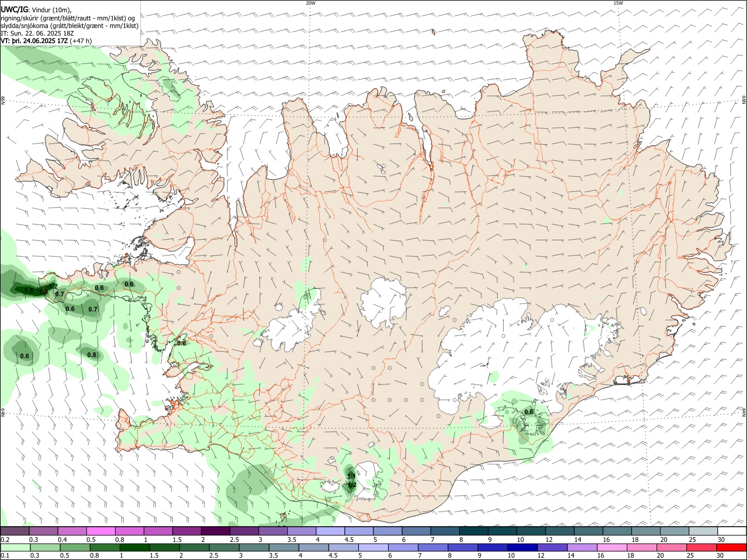The width and height of the screenshot is (747, 560).
Task: Pick white swatch after 30 on top row
Action: (x=732, y=531)
